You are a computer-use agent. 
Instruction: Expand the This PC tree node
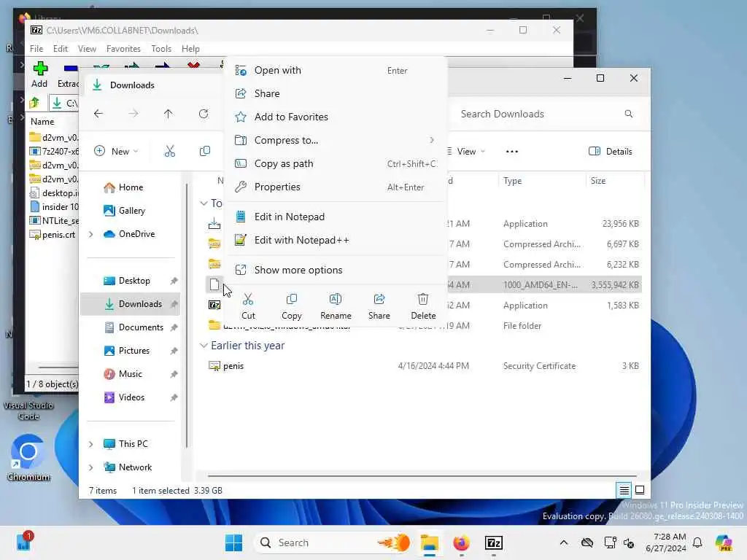[91, 444]
